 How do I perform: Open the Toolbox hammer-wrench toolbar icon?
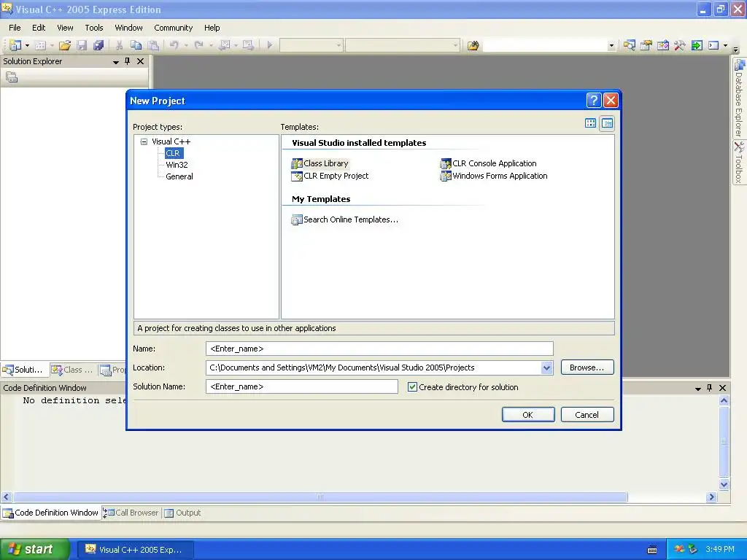680,45
